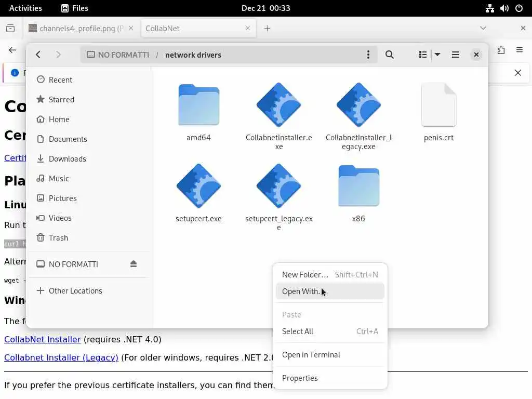Switch Files to list view
Image resolution: width=532 pixels, height=399 pixels.
pos(423,55)
